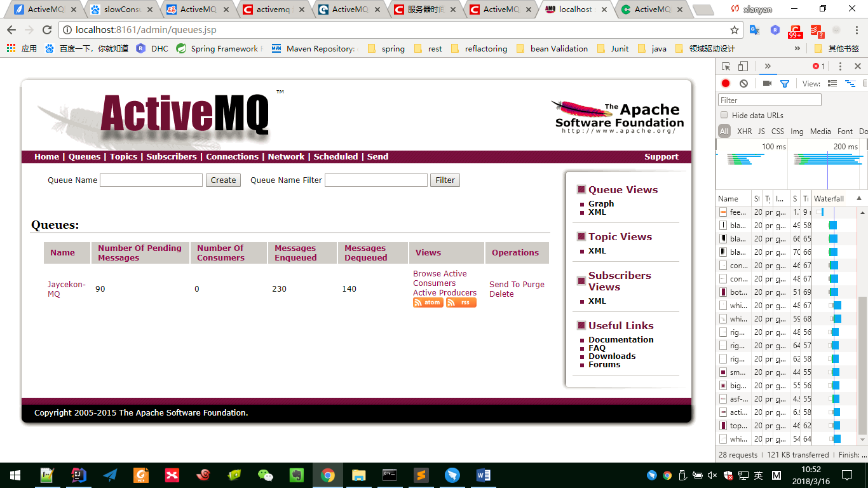The height and width of the screenshot is (488, 868).
Task: Click the Create queue button
Action: coord(223,180)
